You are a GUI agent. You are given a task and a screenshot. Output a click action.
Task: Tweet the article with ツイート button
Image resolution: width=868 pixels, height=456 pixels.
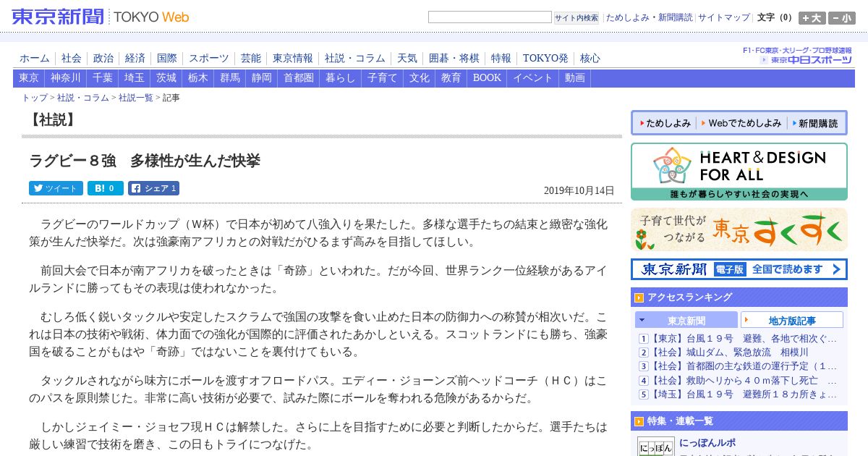click(x=56, y=188)
